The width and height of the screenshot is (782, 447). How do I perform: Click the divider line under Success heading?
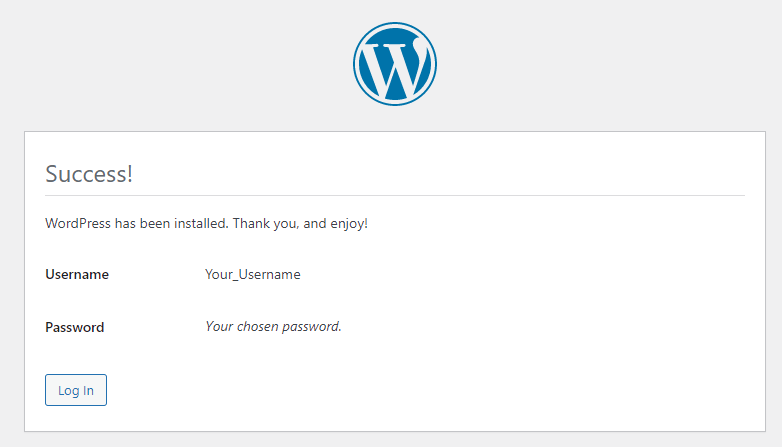tap(395, 195)
